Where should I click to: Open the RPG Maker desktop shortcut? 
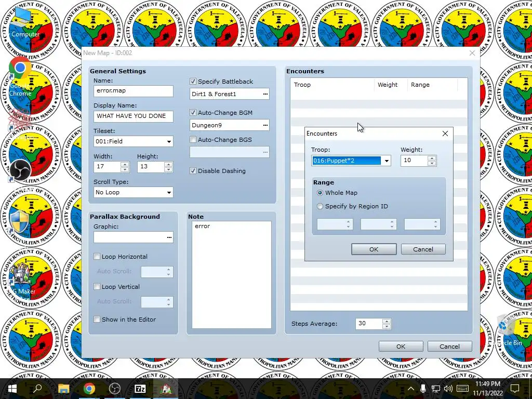(22, 278)
